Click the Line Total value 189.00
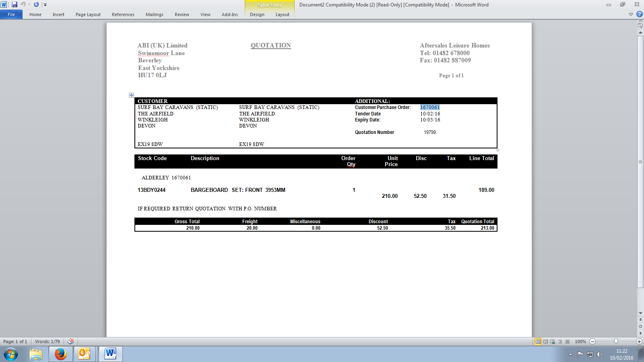This screenshot has height=362, width=644. click(486, 190)
